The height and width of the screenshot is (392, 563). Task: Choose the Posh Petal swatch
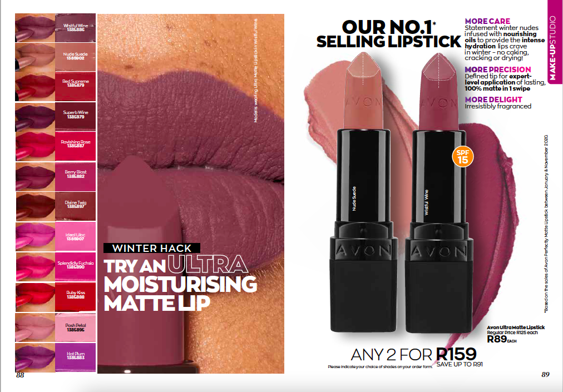click(x=76, y=327)
